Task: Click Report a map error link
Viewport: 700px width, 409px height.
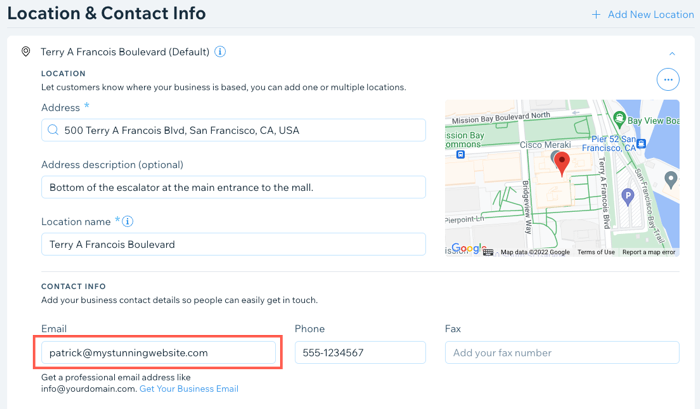Action: [649, 252]
